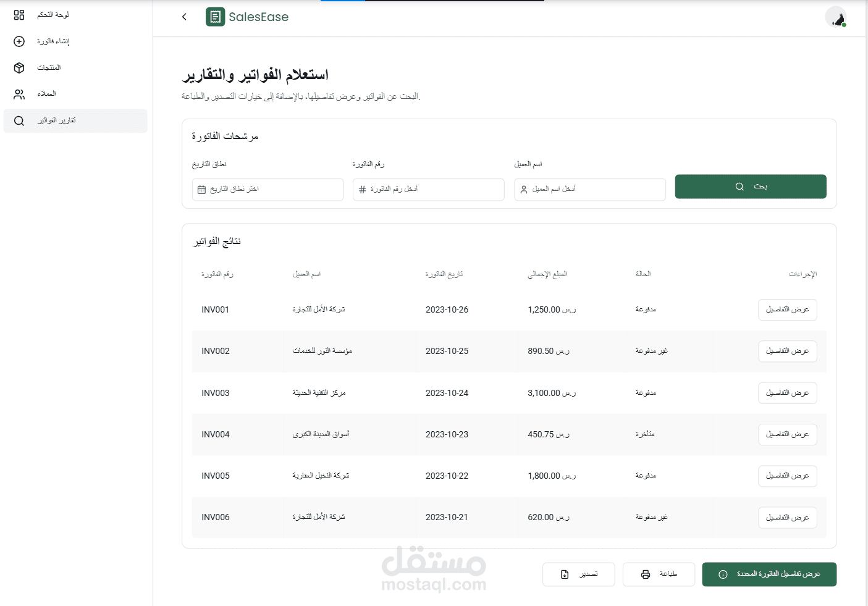
Task: View details for invoice INV004
Action: pyautogui.click(x=787, y=434)
